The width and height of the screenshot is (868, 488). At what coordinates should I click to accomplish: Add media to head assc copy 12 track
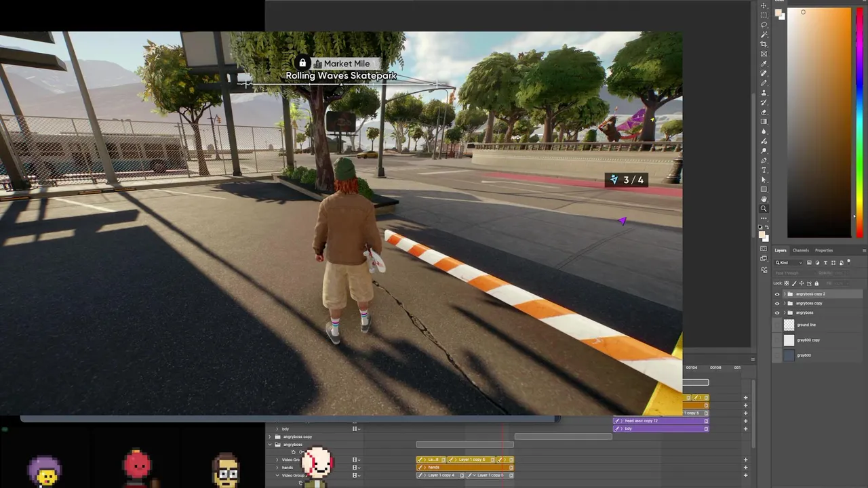coord(745,421)
